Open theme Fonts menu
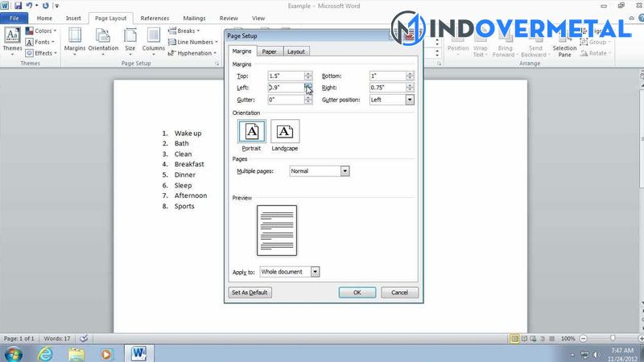This screenshot has height=362, width=644. [39, 42]
